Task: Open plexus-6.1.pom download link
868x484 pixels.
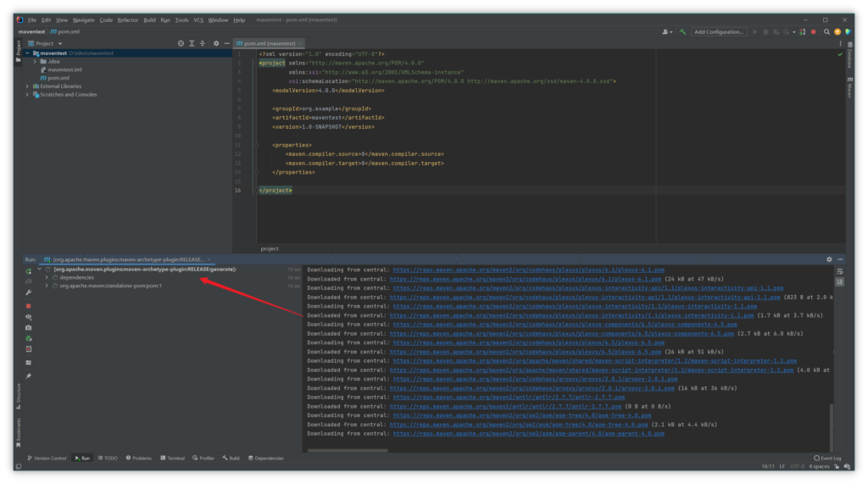Action: point(528,270)
